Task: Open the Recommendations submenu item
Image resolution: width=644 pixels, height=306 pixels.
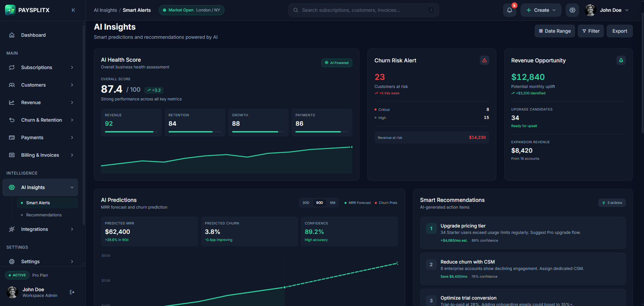Action: click(47, 215)
